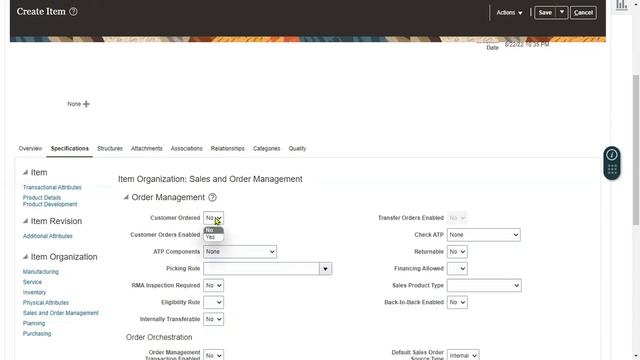Go to the Relationships tab

[227, 149]
